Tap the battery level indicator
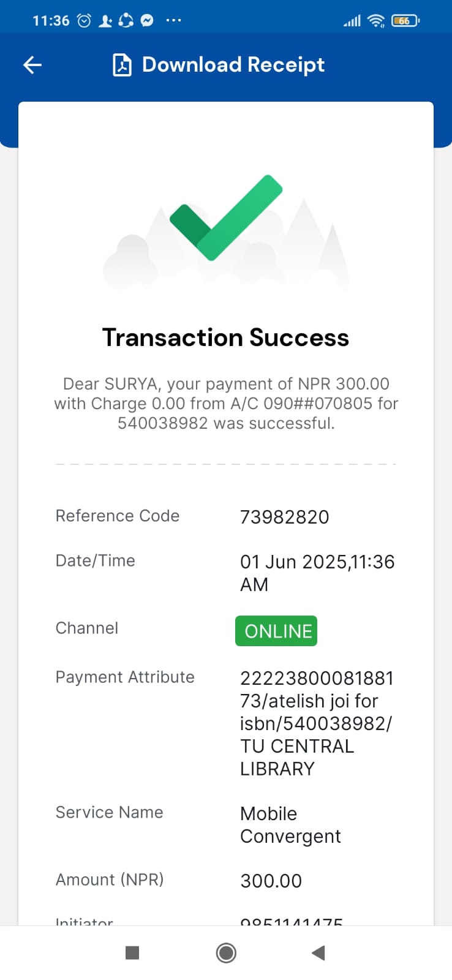Image resolution: width=452 pixels, height=980 pixels. pos(405,21)
